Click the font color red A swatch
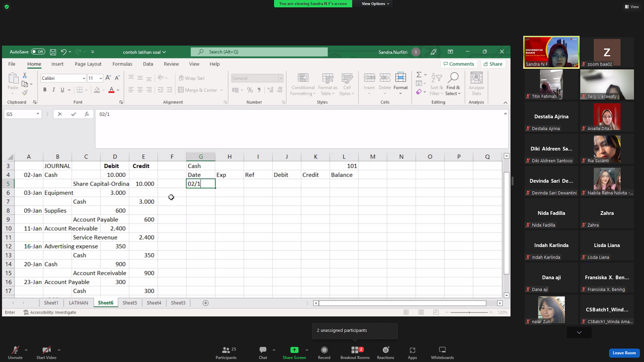This screenshot has height=362, width=644. point(111,90)
